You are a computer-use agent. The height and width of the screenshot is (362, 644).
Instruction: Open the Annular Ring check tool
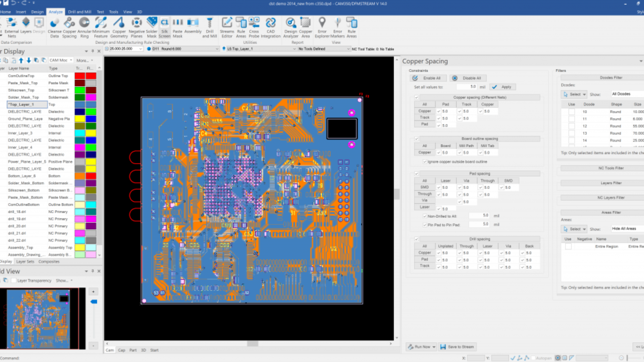click(84, 27)
